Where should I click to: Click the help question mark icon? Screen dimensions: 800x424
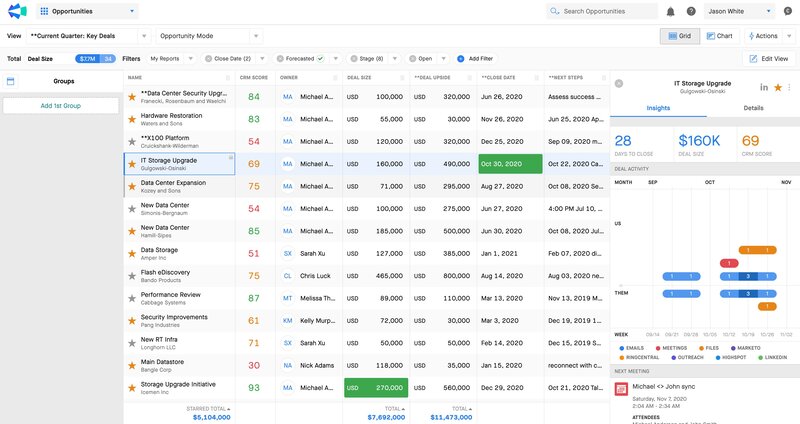click(x=691, y=11)
